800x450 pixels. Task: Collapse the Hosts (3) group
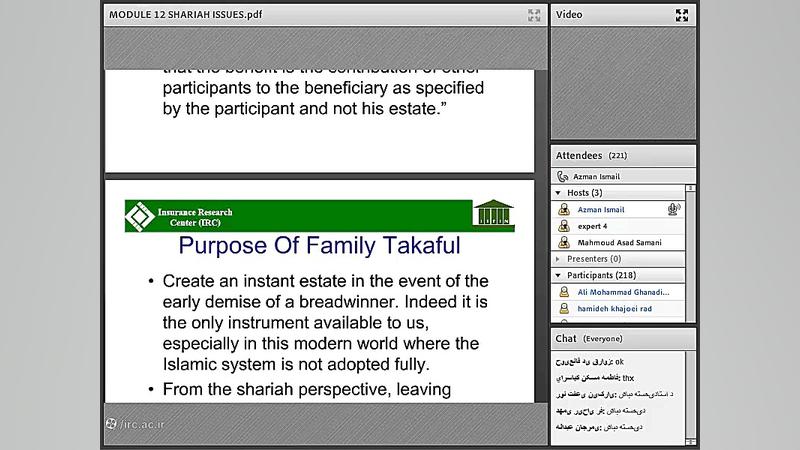coord(558,193)
